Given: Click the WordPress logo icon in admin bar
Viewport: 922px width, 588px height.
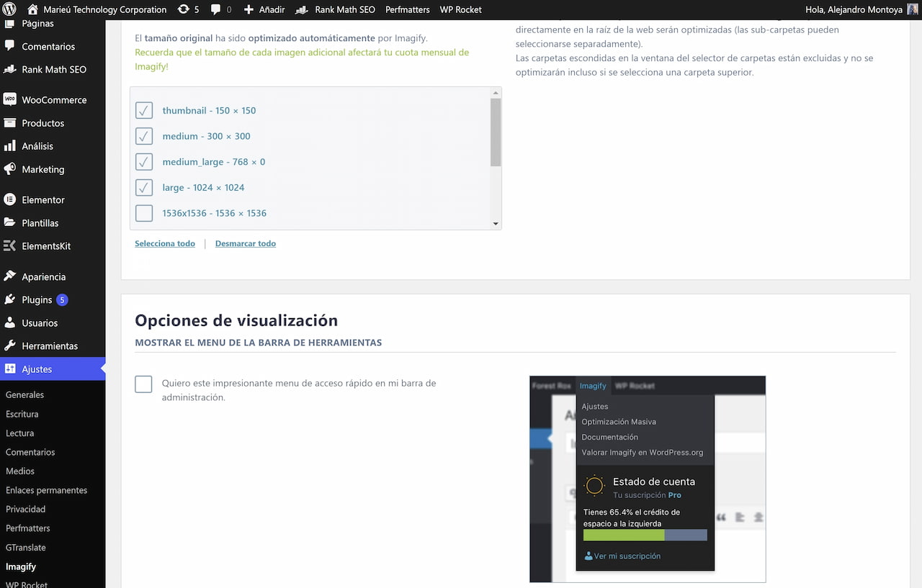Looking at the screenshot, I should click(x=9, y=9).
